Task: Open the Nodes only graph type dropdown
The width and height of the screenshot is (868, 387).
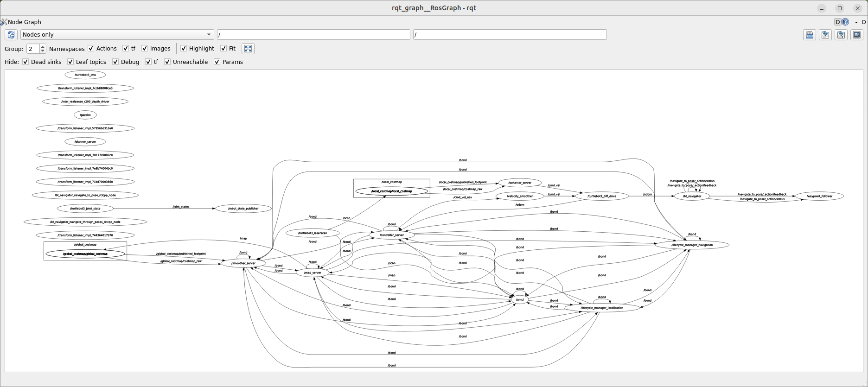Action: [x=117, y=35]
